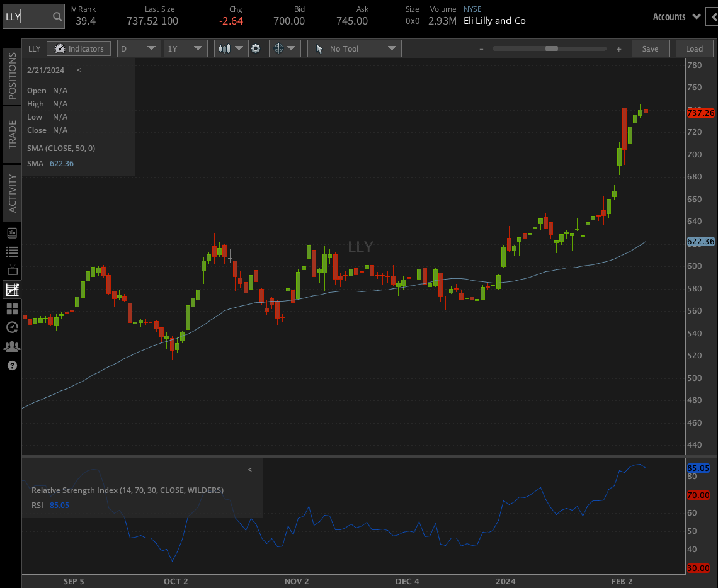The image size is (718, 588).
Task: Click the help question mark icon
Action: 11,366
